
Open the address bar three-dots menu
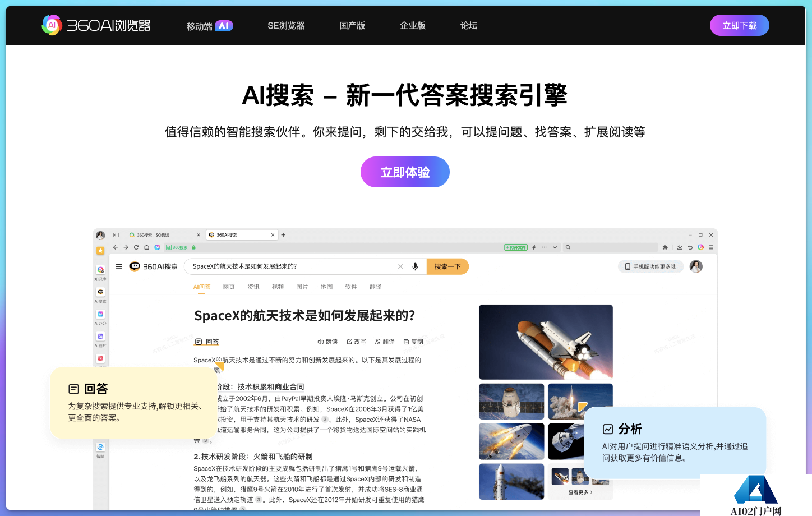pyautogui.click(x=544, y=247)
